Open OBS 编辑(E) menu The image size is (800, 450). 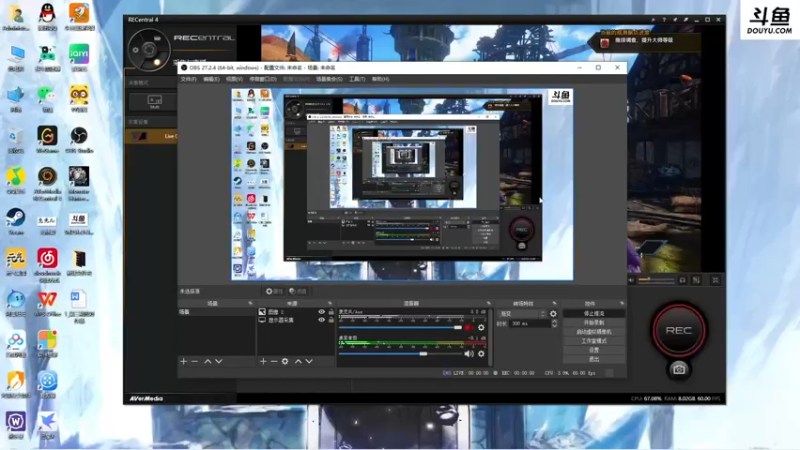(x=211, y=79)
